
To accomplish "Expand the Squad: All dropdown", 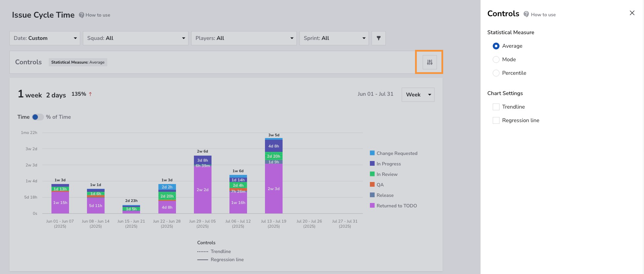I will coord(135,38).
